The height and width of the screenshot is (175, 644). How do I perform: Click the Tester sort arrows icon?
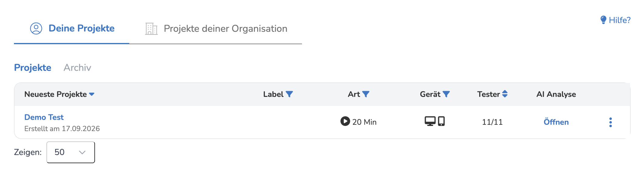[x=505, y=94]
